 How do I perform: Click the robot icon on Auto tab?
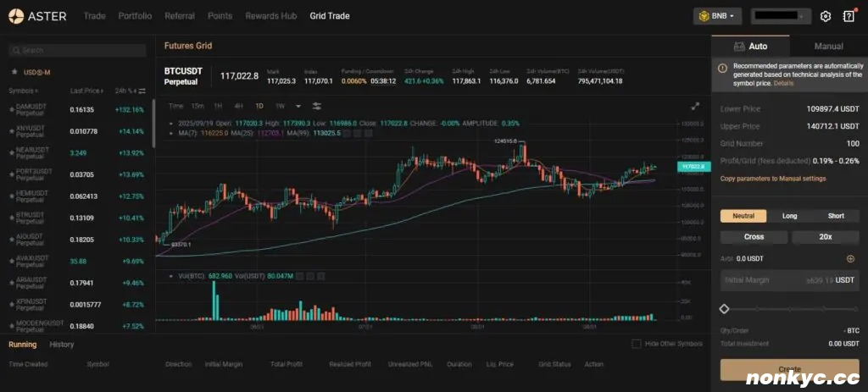point(738,46)
